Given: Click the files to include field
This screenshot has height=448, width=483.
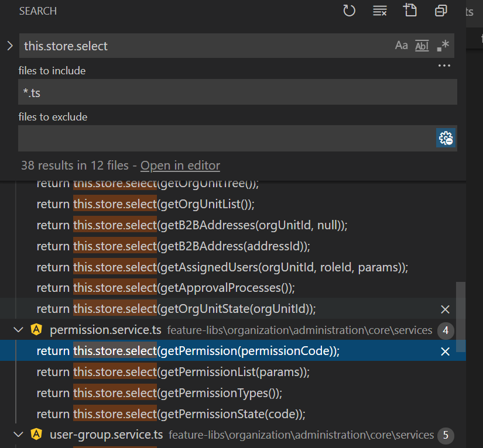Looking at the screenshot, I should (237, 92).
